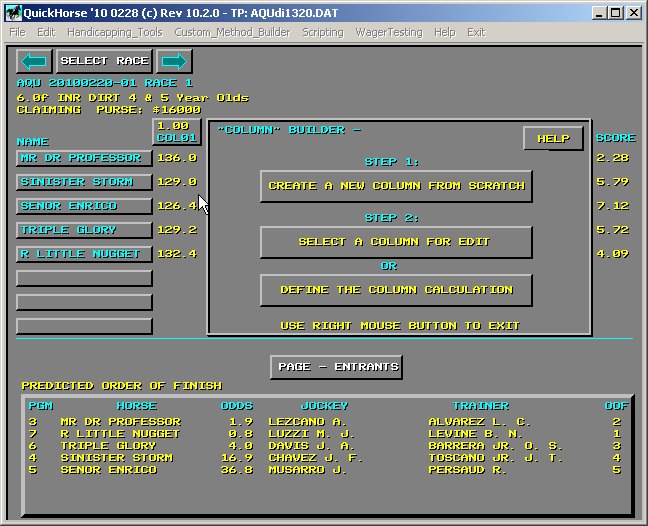The height and width of the screenshot is (526, 648).
Task: Open the HELP button in Column Builder
Action: point(553,139)
